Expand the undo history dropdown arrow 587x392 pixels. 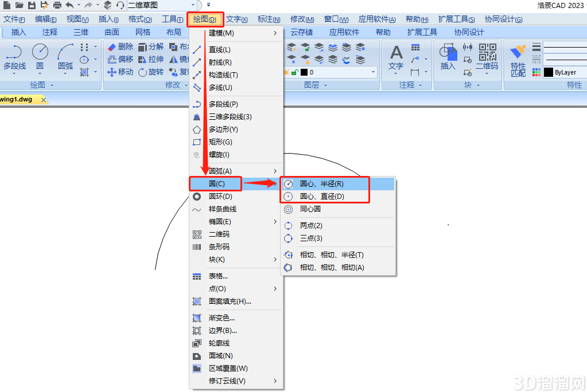point(79,5)
